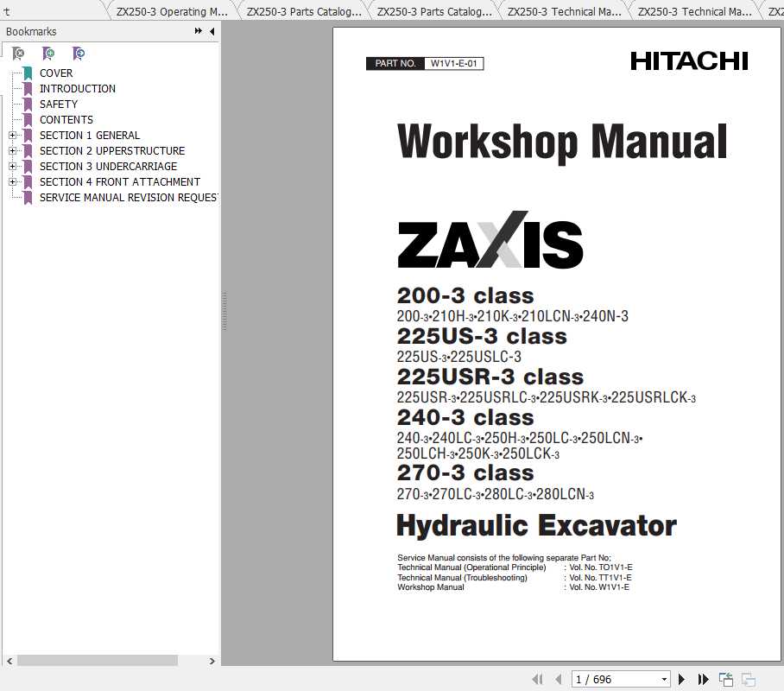
Task: Click the delete bookmark icon
Action: [x=18, y=54]
